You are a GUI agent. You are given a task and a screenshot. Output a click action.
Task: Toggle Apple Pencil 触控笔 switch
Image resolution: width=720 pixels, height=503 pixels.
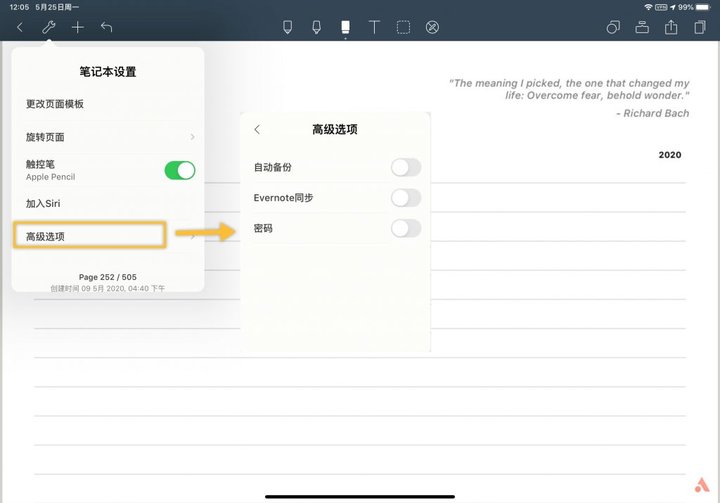(x=180, y=170)
